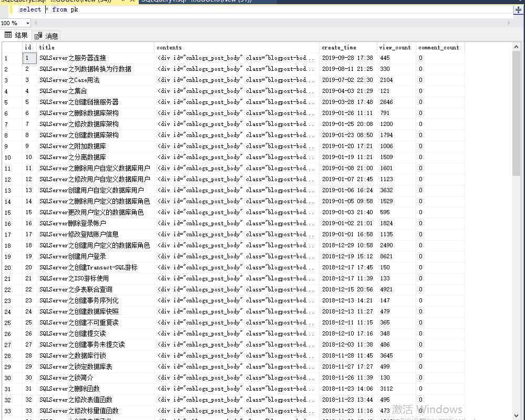Screen dimensions: 525x420
Task: Click the editor horizontal scrollbar right arrow
Action: [x=509, y=23]
